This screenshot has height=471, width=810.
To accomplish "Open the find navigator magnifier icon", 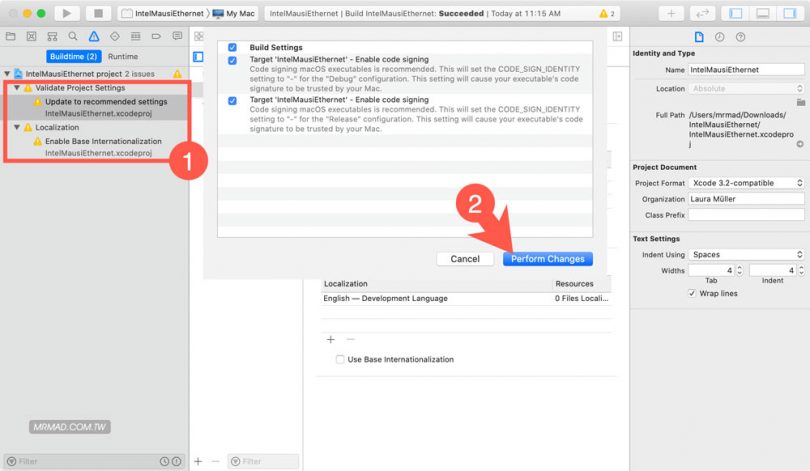I will click(x=73, y=36).
